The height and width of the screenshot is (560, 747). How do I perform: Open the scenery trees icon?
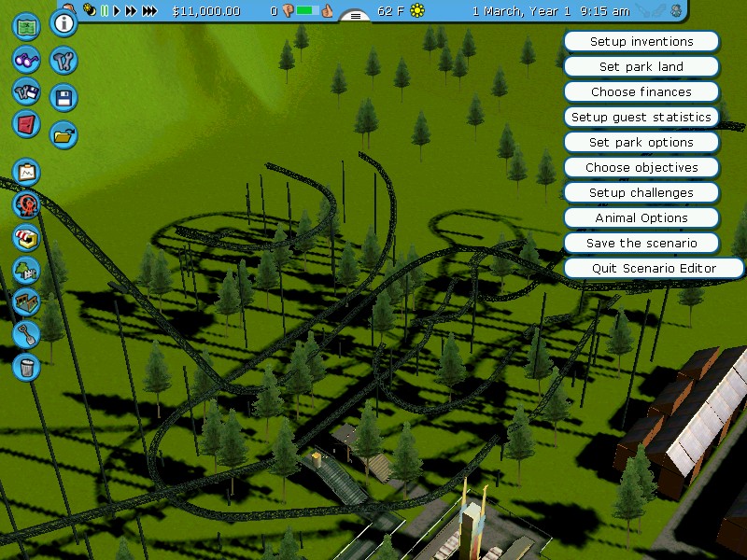pyautogui.click(x=27, y=270)
